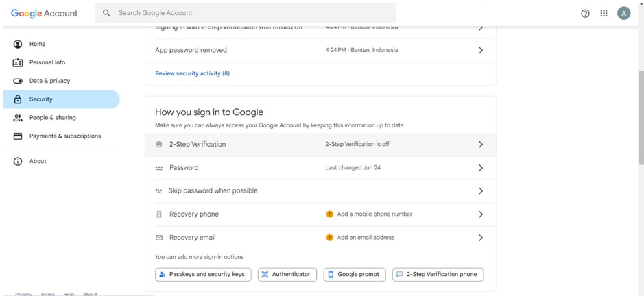644x296 pixels.
Task: Select the Security sidebar item
Action: (x=61, y=99)
